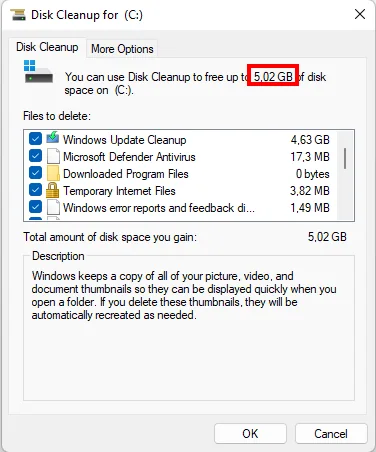Select the Temporary Internet Files row text
376x452 pixels.
click(x=119, y=191)
